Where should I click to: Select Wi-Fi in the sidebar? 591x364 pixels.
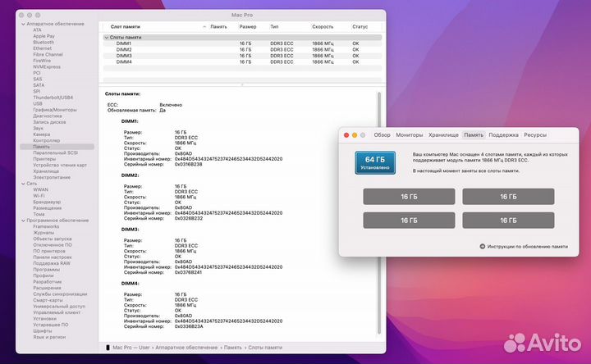(x=39, y=196)
